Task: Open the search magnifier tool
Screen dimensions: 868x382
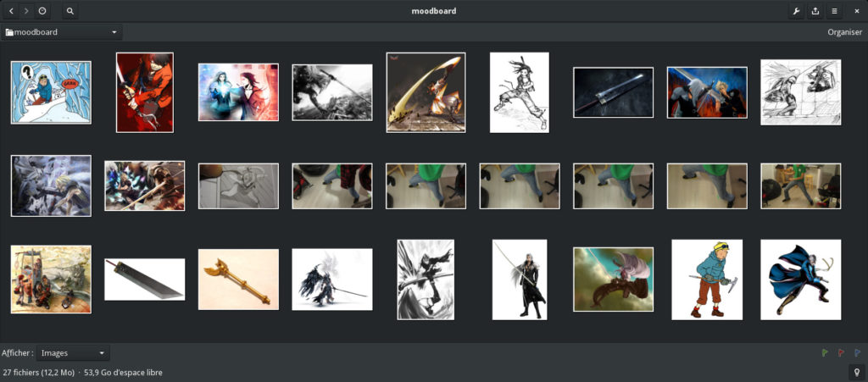Action: (70, 11)
